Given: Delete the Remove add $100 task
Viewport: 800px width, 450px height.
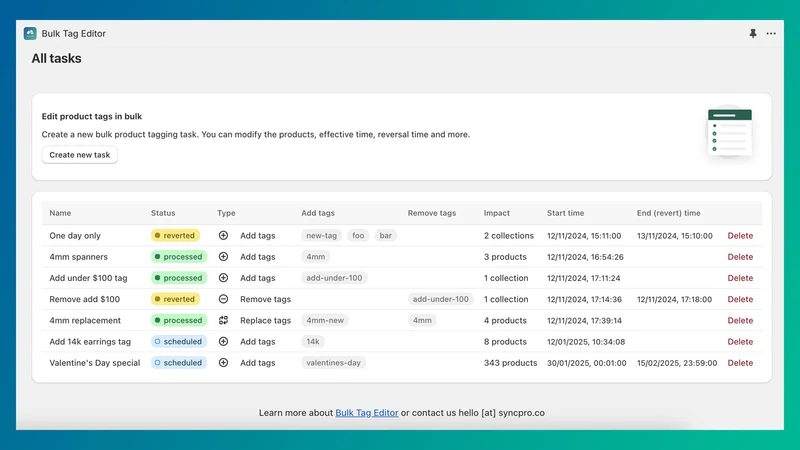Looking at the screenshot, I should (x=740, y=299).
